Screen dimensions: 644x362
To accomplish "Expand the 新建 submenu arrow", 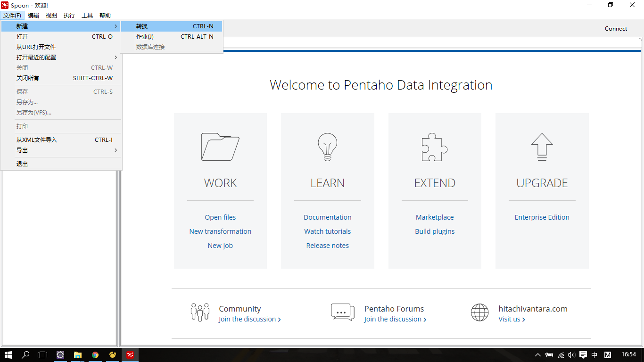I will tap(116, 26).
